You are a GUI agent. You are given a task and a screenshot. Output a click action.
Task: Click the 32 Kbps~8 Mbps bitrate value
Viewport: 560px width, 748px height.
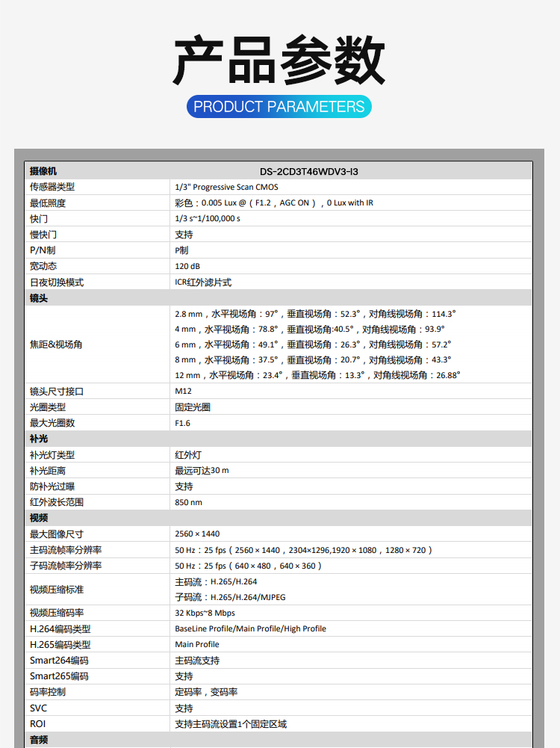[x=205, y=613]
